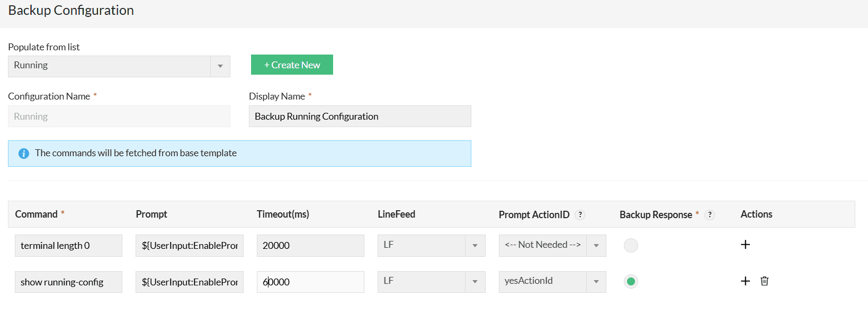The width and height of the screenshot is (868, 323).
Task: Expand LineFeed dropdown for terminal length 0
Action: tap(475, 246)
